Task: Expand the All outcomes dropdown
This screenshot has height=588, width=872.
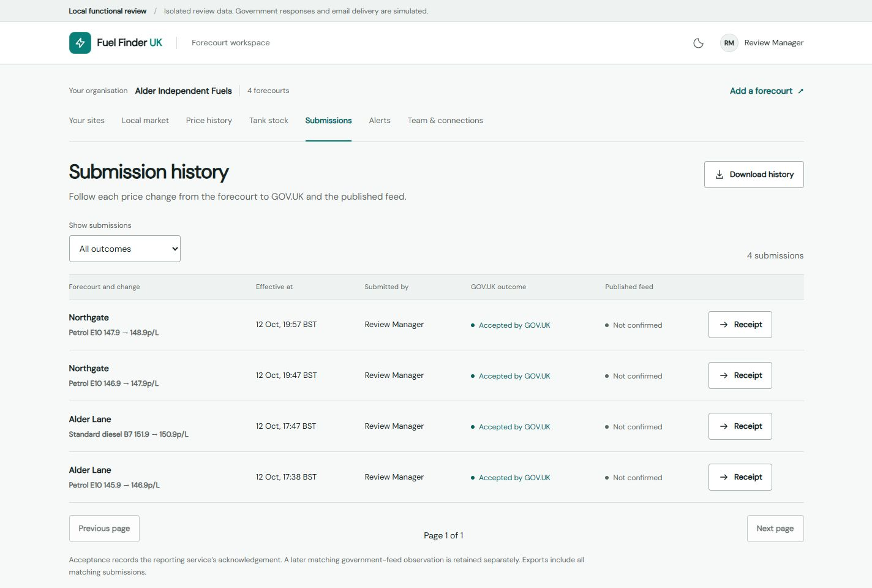Action: click(125, 249)
